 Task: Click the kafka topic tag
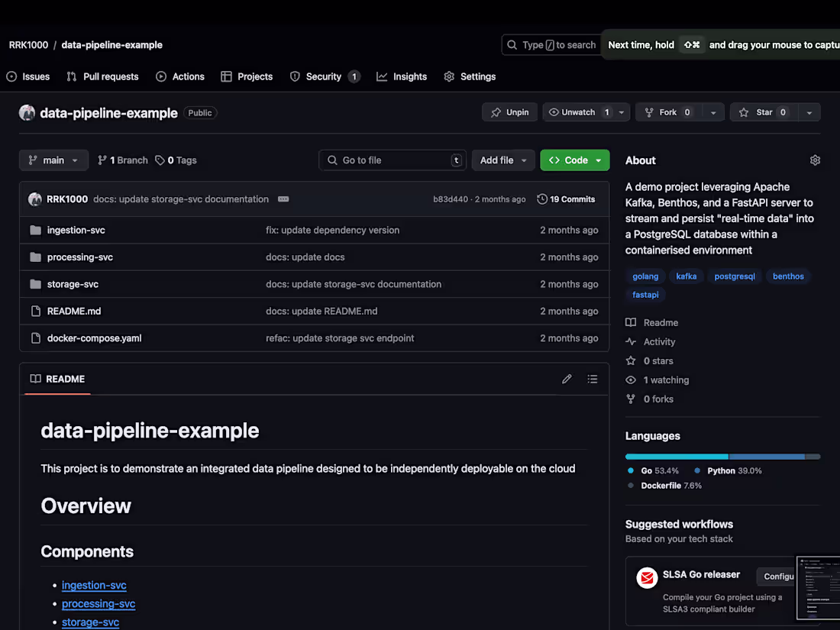[687, 276]
